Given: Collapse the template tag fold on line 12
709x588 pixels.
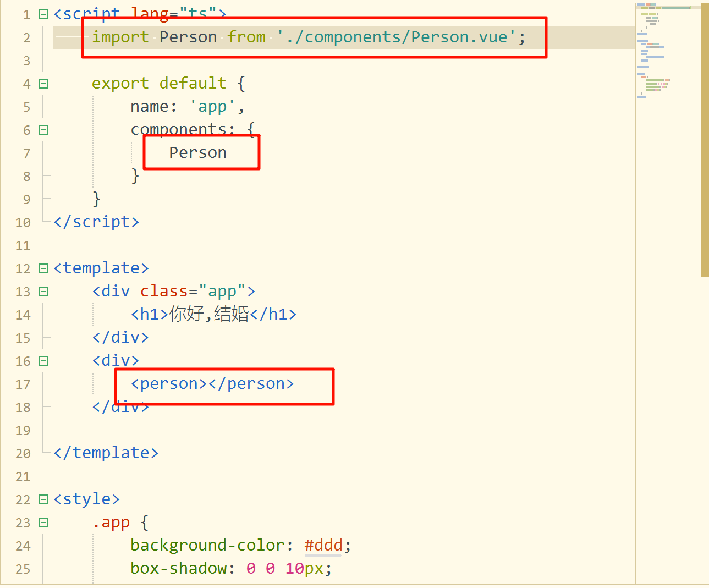Looking at the screenshot, I should pos(43,269).
